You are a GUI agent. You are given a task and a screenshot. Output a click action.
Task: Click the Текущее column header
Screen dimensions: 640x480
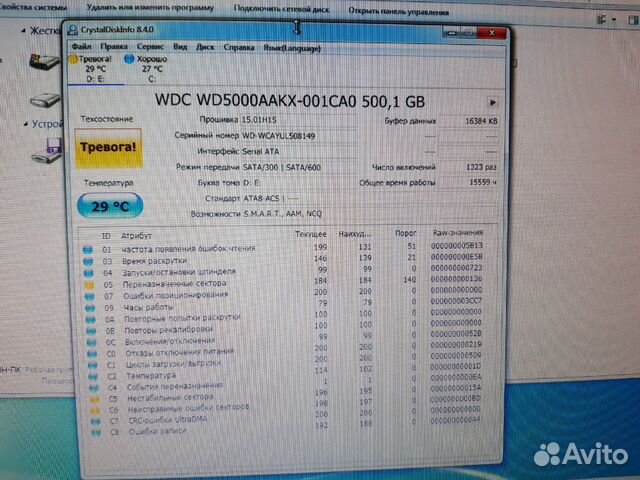[x=311, y=234]
